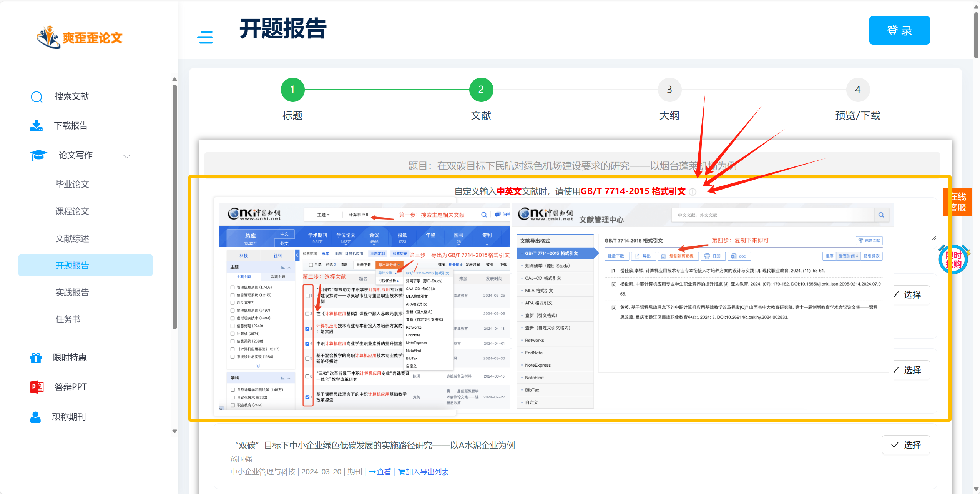The image size is (980, 494).
Task: Go to step 4 预览/下载
Action: tap(857, 90)
